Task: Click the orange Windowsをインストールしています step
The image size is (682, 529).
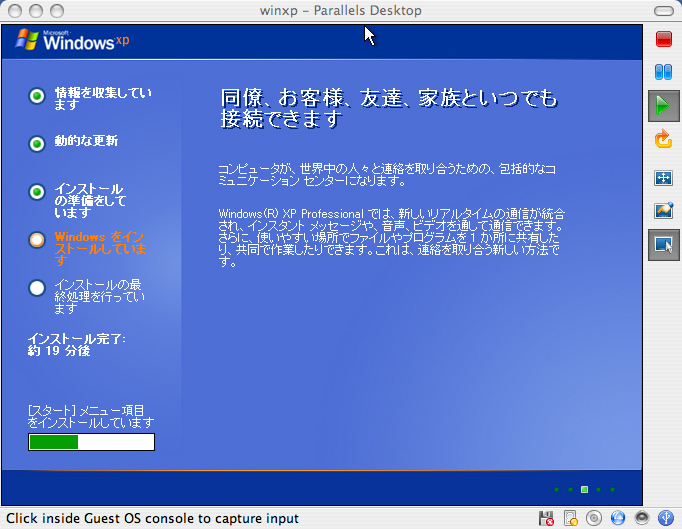Action: 37,240
